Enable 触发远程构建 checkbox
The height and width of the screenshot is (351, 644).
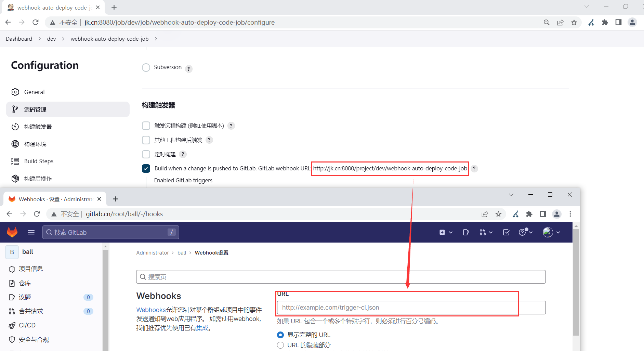pyautogui.click(x=146, y=126)
